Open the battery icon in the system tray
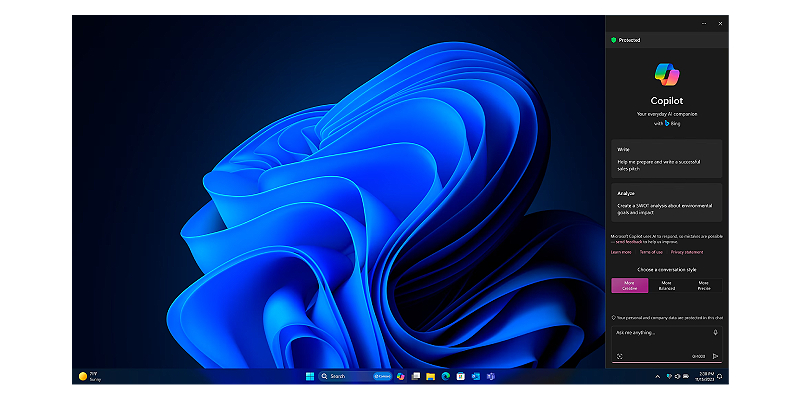This screenshot has height=400, width=800. click(686, 377)
